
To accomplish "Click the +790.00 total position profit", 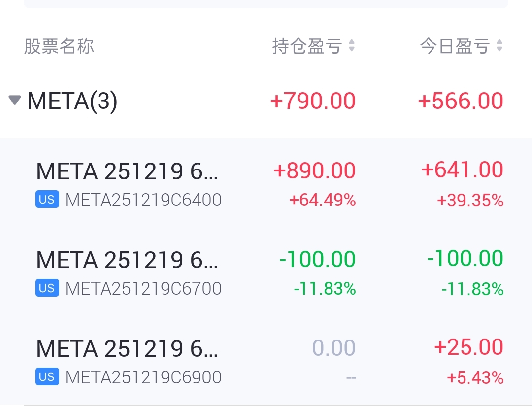I will click(x=313, y=101).
